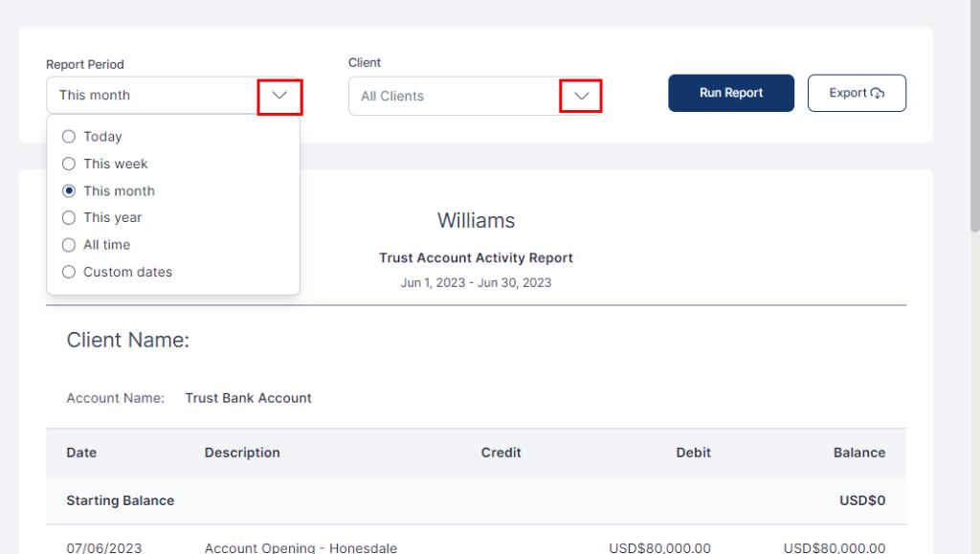Click the Trust Bank Account name
Screen dimensions: 980x554
click(248, 398)
